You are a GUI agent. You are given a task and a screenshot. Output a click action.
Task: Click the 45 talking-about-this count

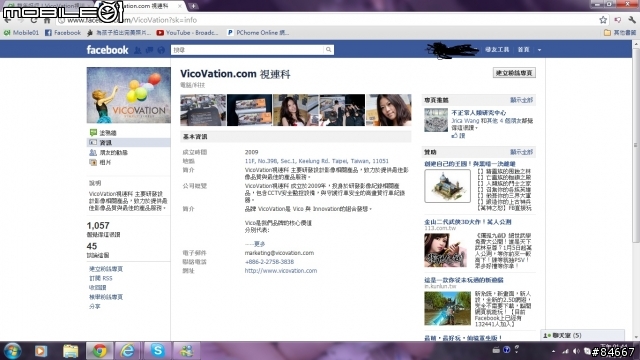pyautogui.click(x=91, y=246)
